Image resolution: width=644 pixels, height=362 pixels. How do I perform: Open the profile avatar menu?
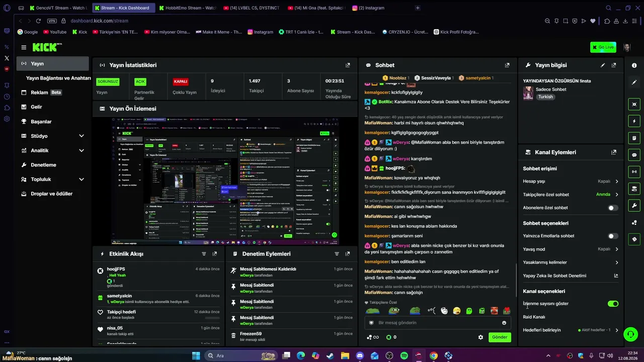[627, 47]
